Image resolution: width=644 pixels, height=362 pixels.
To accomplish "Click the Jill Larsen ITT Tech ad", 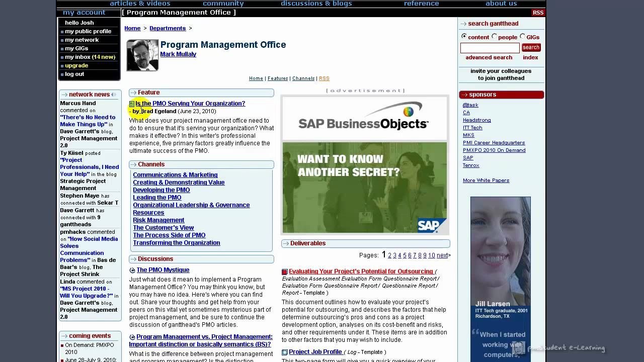I will click(500, 279).
